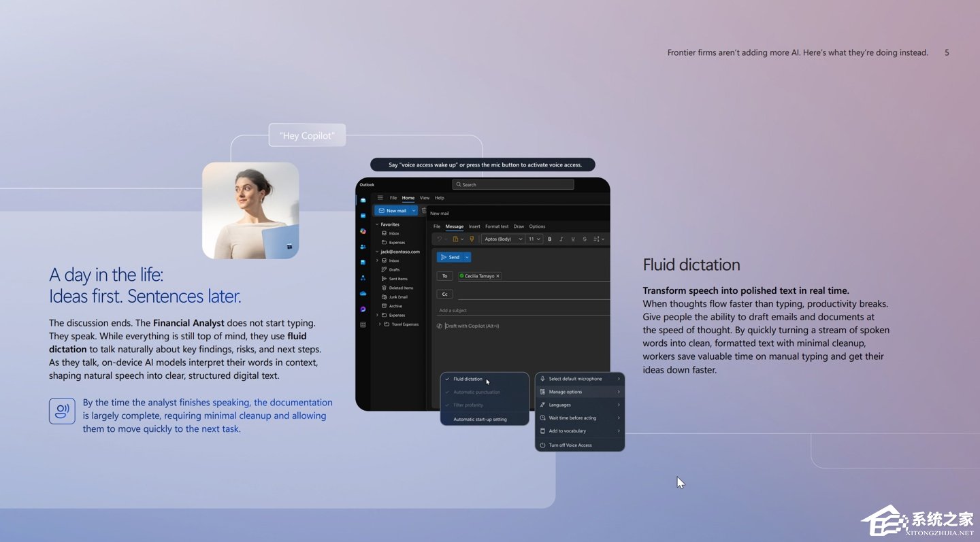Toggle the Fluid dictation option
980x542 pixels.
click(x=485, y=379)
